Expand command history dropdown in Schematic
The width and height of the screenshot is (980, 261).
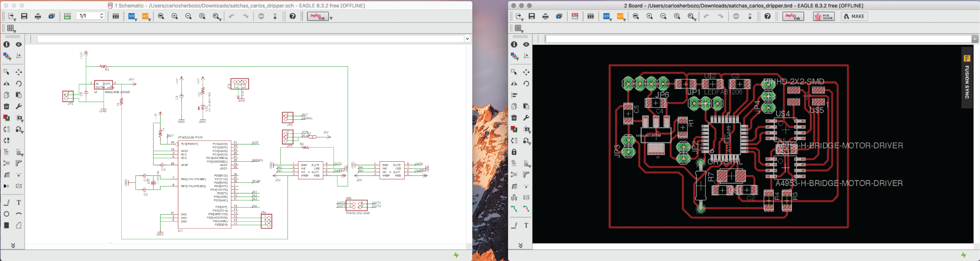pos(468,39)
